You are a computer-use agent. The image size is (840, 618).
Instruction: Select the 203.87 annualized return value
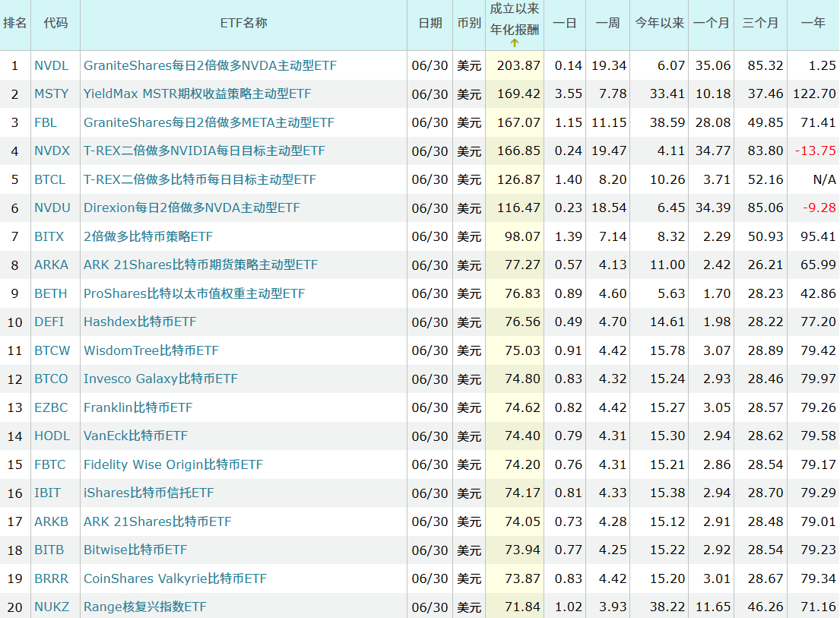[518, 65]
